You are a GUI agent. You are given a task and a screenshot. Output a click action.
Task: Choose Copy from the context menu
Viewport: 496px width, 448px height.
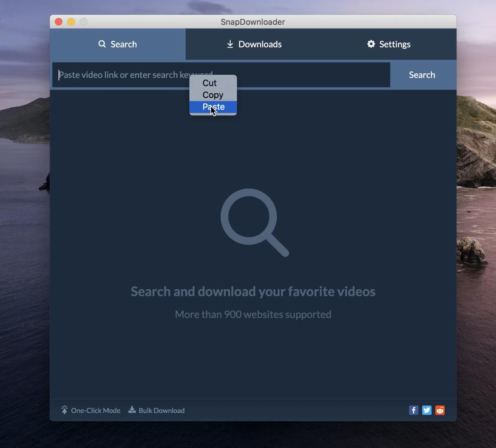point(213,95)
